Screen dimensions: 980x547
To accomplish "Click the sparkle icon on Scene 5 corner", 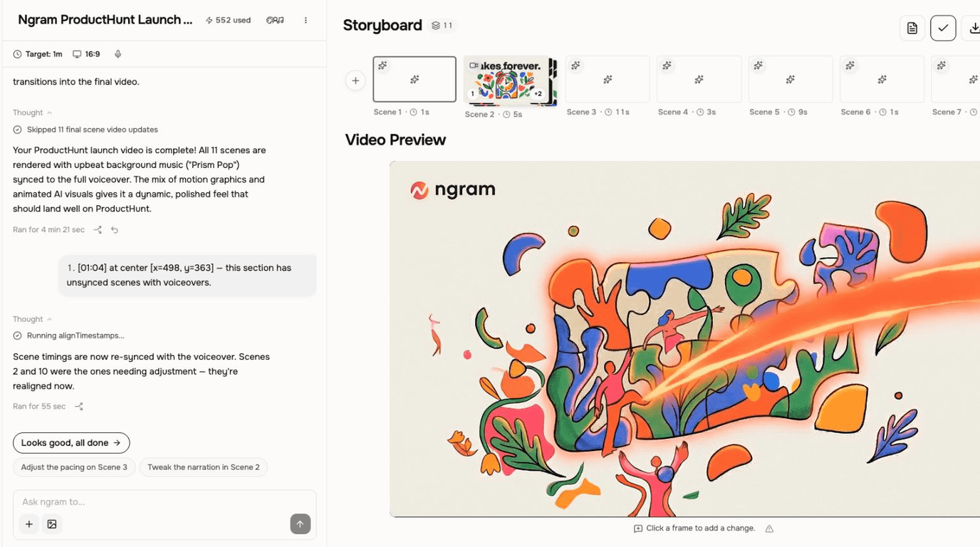I will tap(759, 66).
